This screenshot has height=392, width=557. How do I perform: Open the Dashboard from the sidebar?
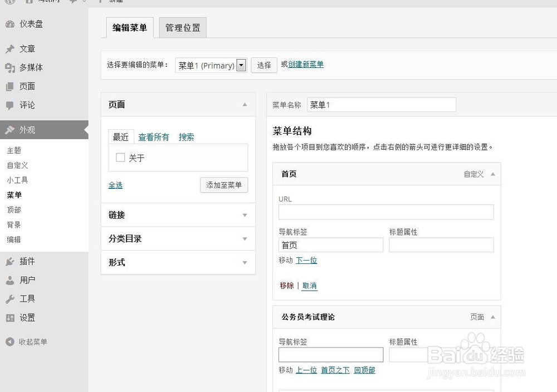[x=27, y=24]
